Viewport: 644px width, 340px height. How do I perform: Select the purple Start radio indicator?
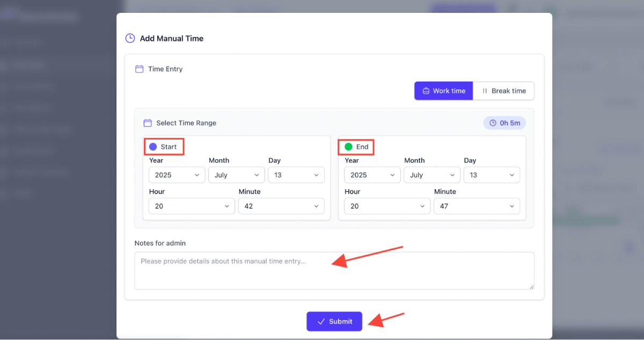coord(154,146)
